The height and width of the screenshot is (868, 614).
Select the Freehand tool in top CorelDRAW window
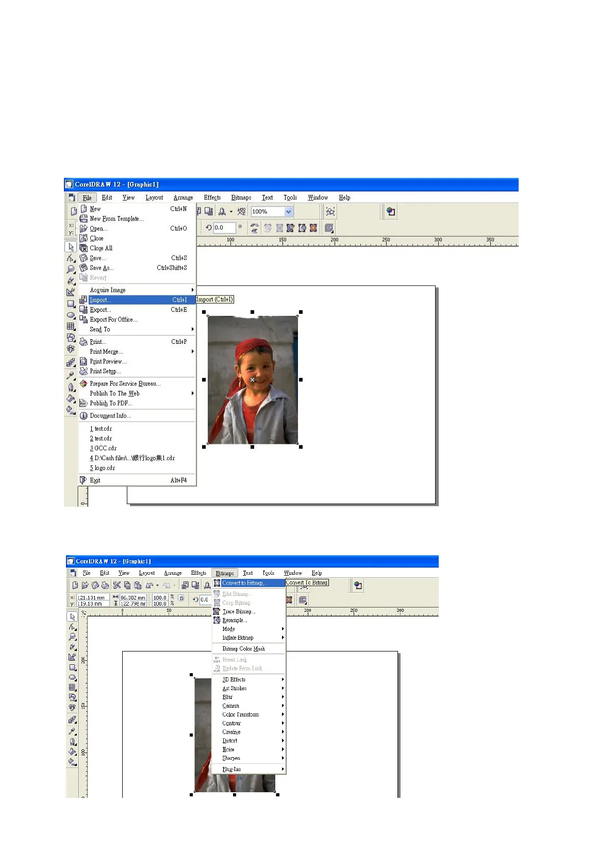coord(71,280)
